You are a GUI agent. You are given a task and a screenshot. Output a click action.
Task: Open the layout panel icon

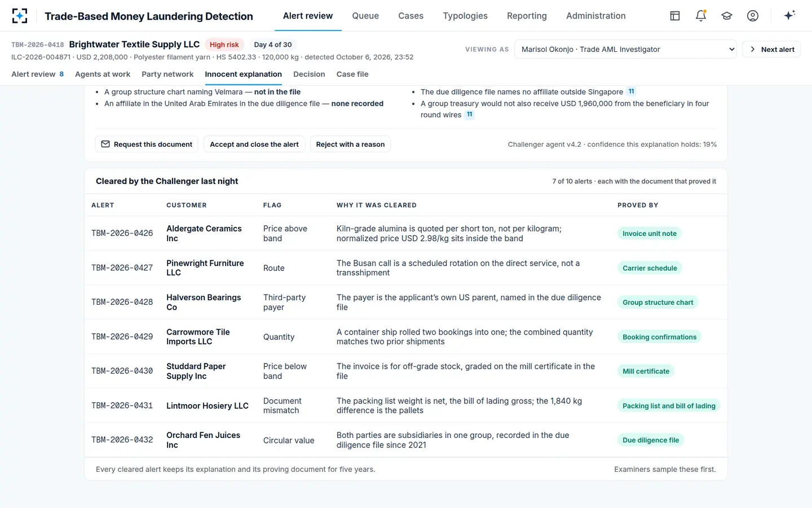coord(675,16)
